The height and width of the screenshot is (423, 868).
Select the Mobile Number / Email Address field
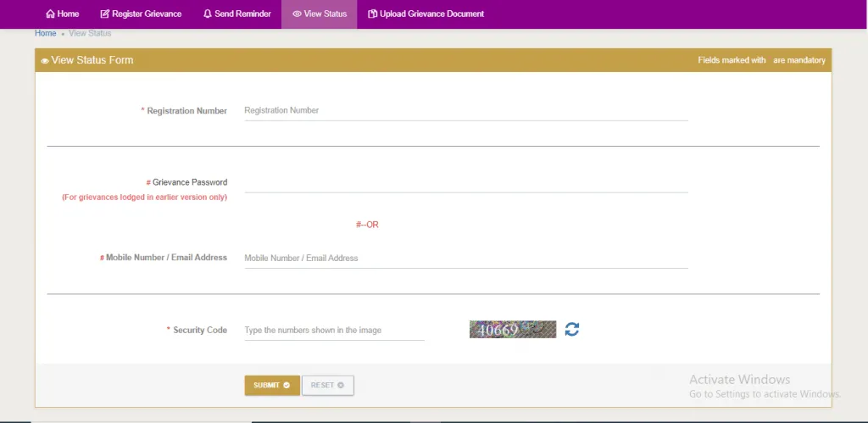(x=465, y=259)
